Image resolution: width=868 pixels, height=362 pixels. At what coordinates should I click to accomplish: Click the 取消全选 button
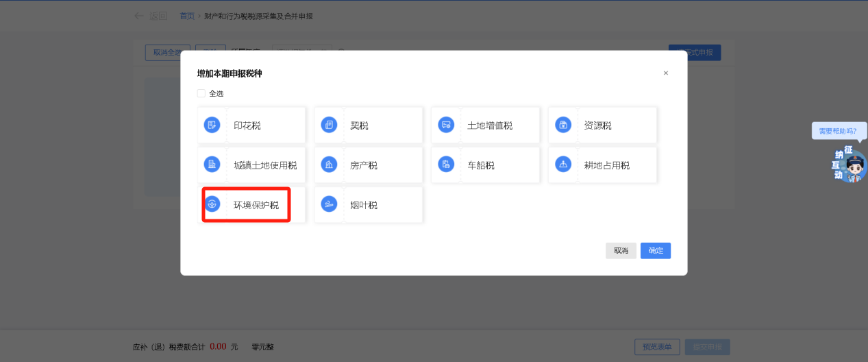point(167,53)
